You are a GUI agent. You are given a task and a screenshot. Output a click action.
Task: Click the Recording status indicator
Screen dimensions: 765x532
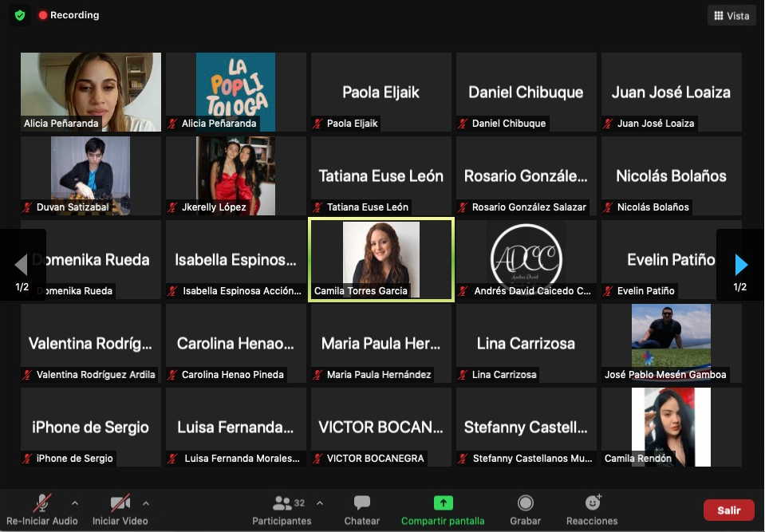point(69,15)
